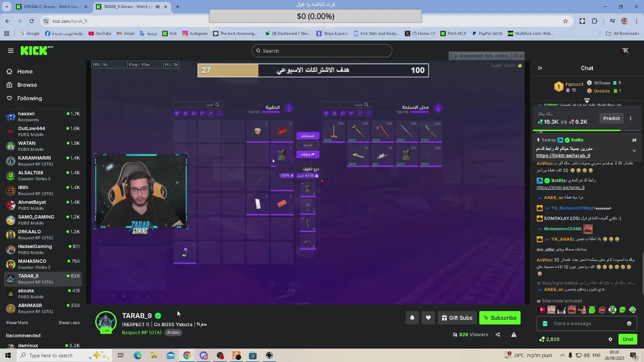644x362 pixels.
Task: Click the Gift Subs button
Action: pyautogui.click(x=457, y=318)
